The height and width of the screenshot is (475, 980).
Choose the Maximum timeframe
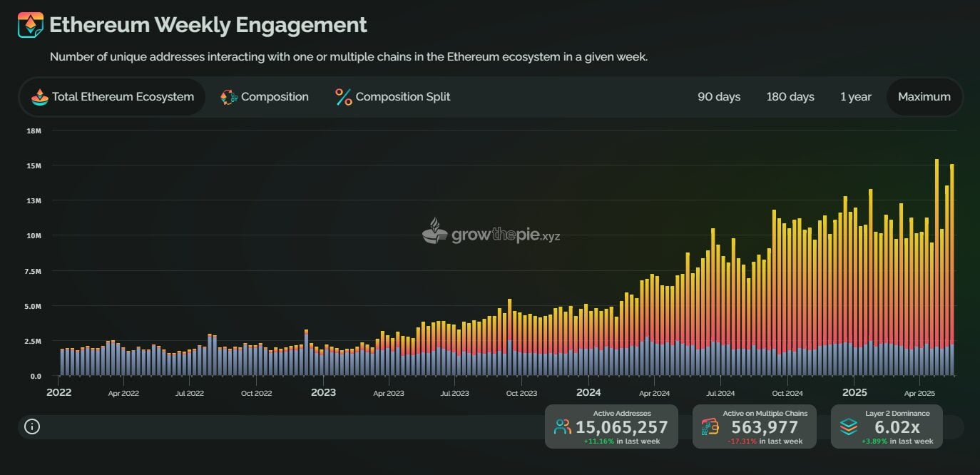pyautogui.click(x=924, y=97)
